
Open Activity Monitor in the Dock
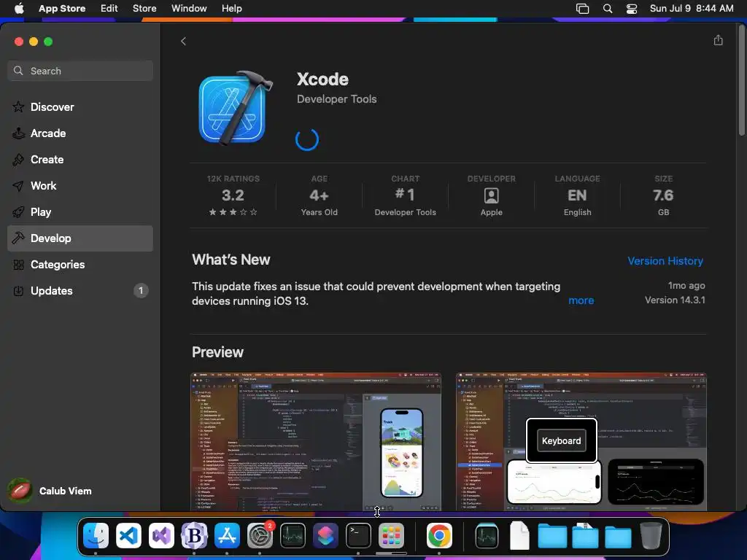[293, 535]
